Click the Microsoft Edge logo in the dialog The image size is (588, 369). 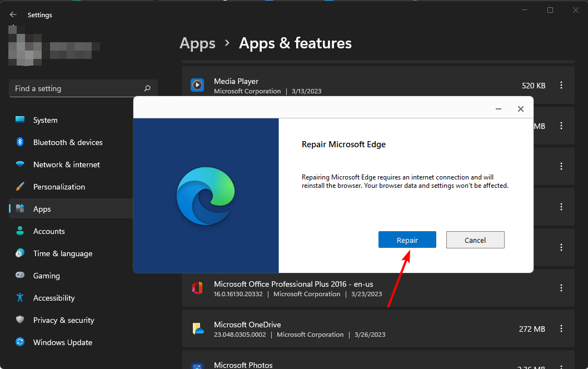pyautogui.click(x=206, y=196)
